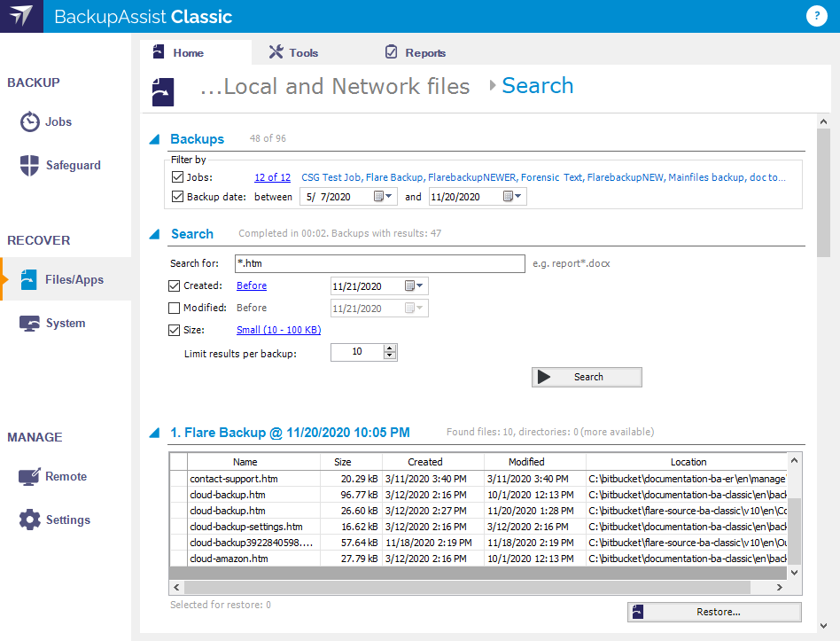Click the Tools wrench icon

276,51
